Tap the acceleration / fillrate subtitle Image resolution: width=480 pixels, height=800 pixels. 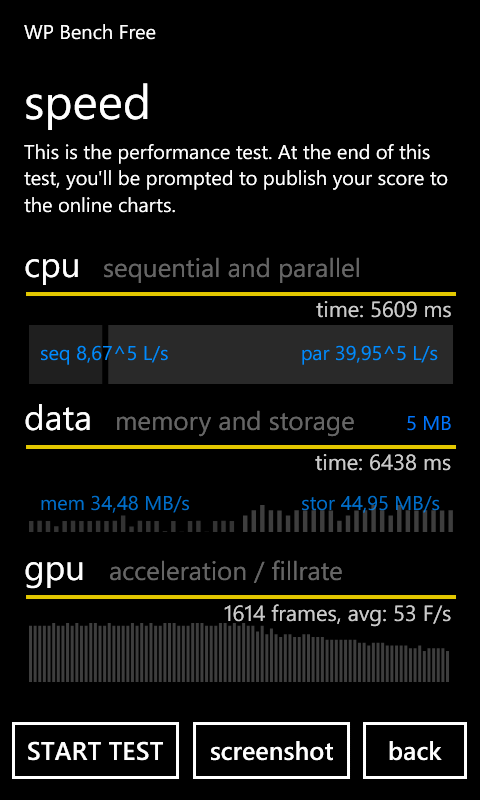tap(225, 572)
